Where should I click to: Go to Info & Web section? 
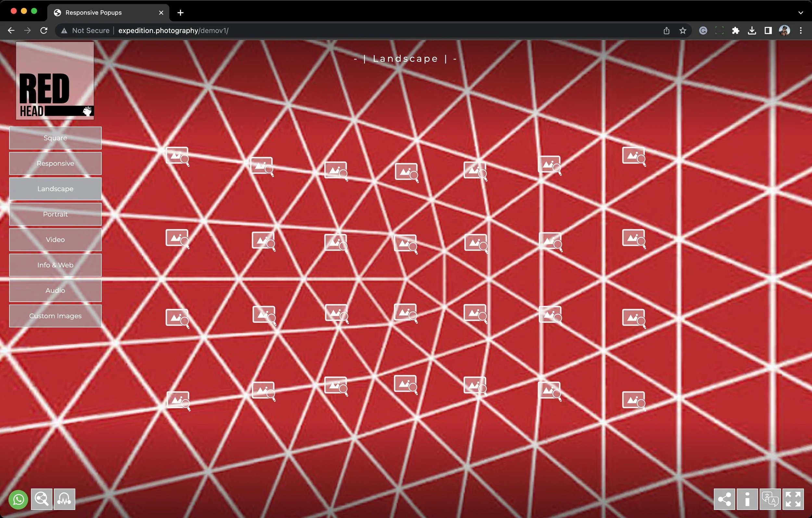[55, 265]
